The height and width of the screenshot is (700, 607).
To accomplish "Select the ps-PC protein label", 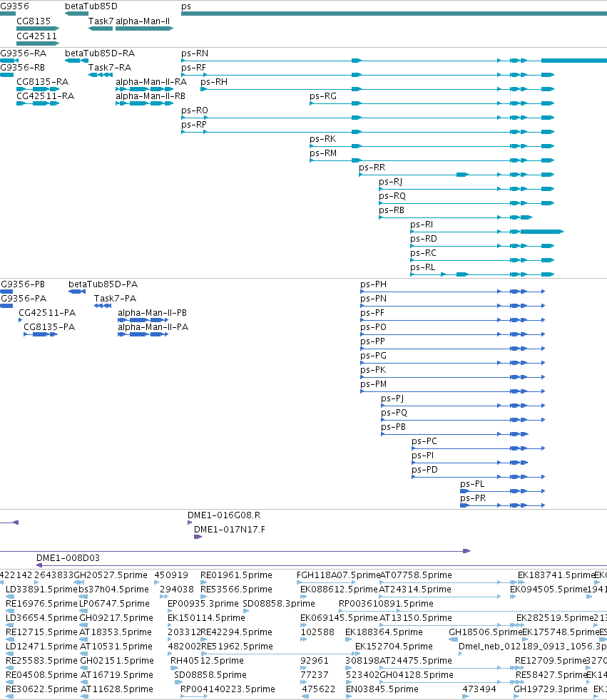I will (x=424, y=441).
